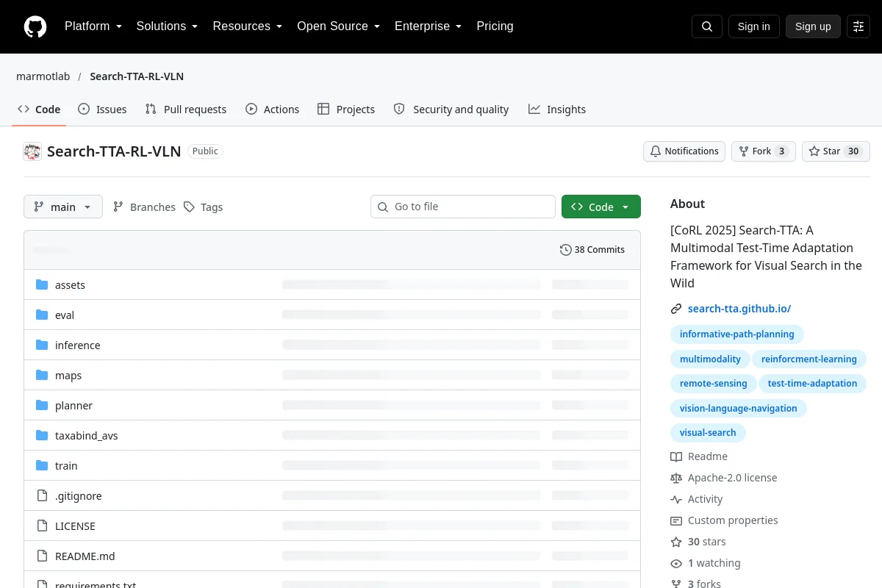The height and width of the screenshot is (588, 882).
Task: Click the GitHub logo icon
Action: (35, 26)
